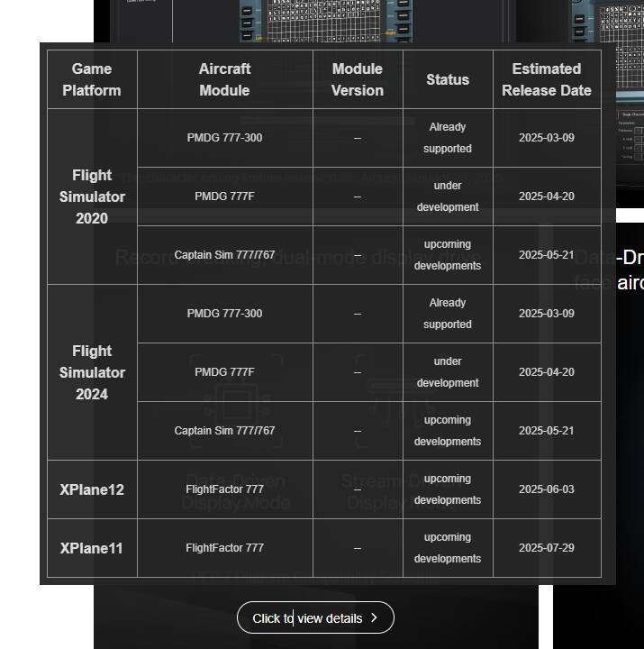644x649 pixels.
Task: Select 'PMDG 777-300' under Flight Simulator 2020
Action: pyautogui.click(x=224, y=138)
